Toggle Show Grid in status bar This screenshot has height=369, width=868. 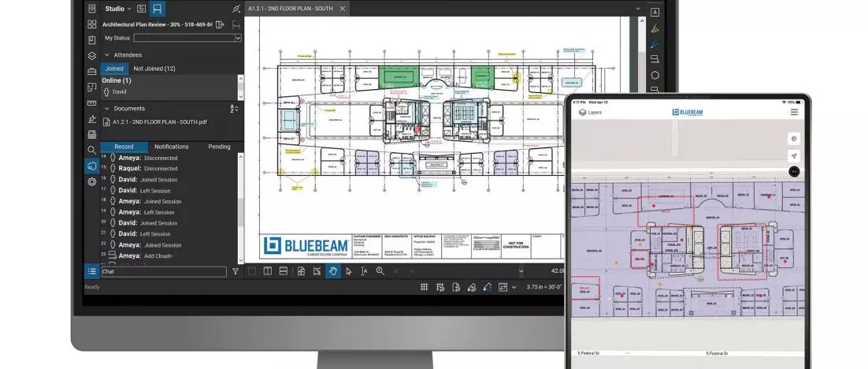pyautogui.click(x=424, y=287)
